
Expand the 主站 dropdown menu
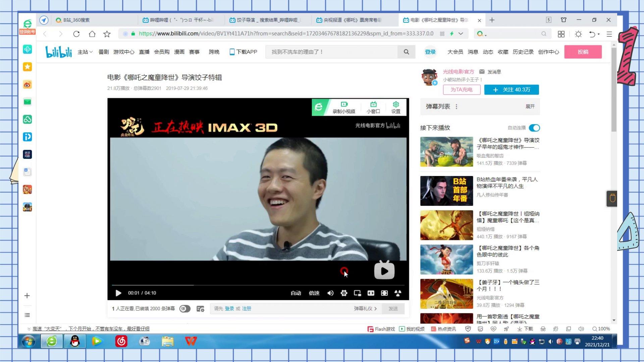click(85, 52)
